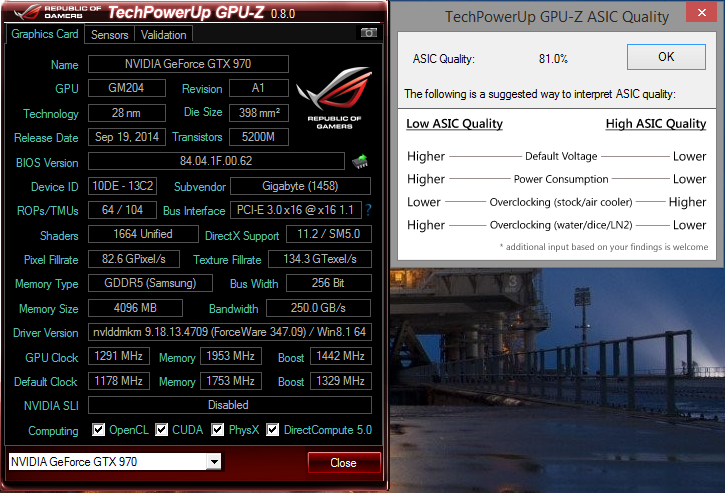Click the Release Date Sep 19, 2014
The image size is (725, 493).
point(127,137)
